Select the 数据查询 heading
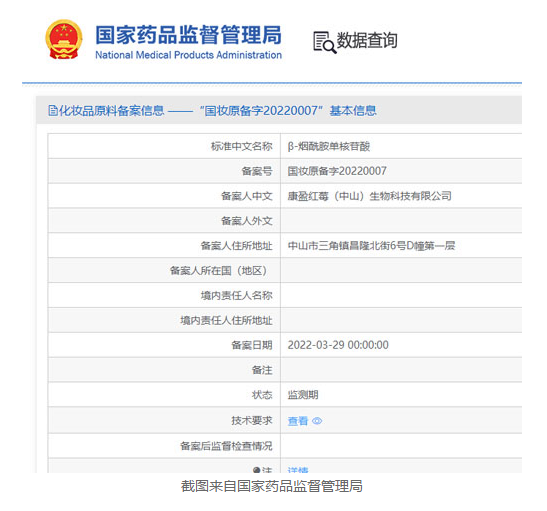Viewport: 547px width, 511px height. point(366,40)
